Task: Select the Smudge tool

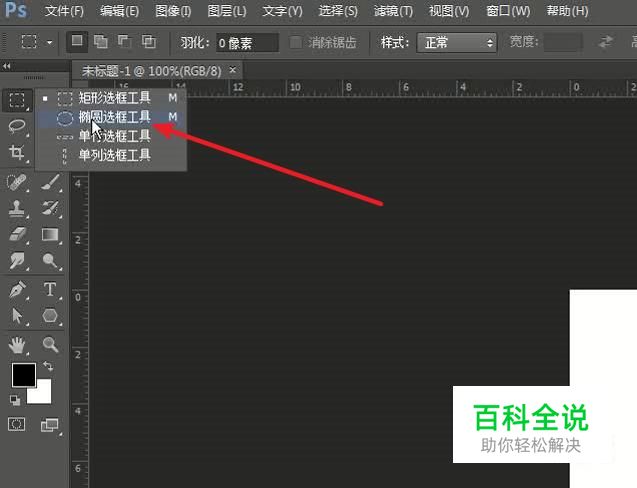Action: [17, 260]
